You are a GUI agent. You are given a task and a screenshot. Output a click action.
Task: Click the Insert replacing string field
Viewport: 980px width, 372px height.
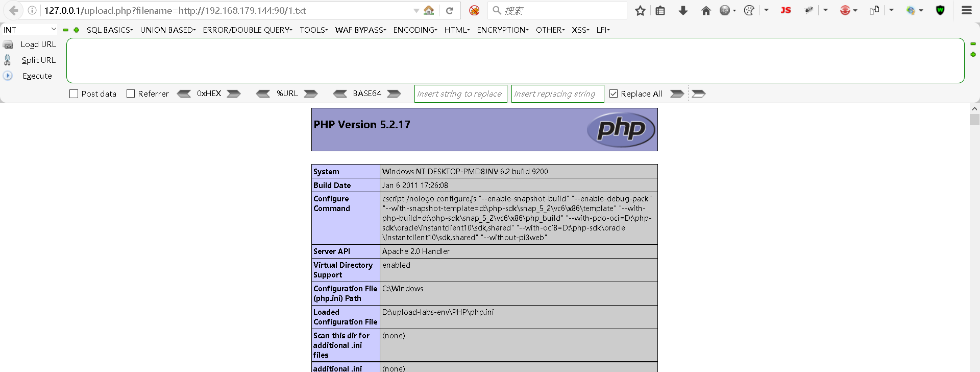558,94
